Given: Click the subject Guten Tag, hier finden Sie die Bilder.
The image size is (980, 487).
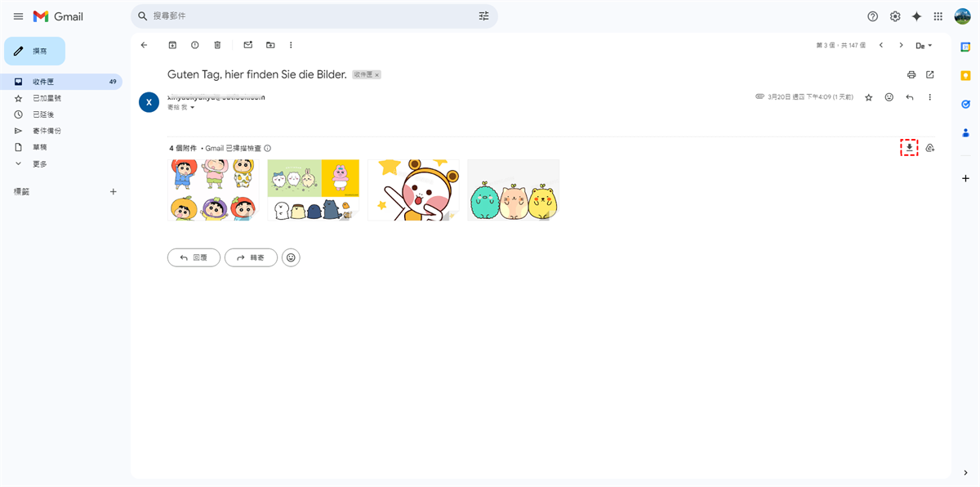Looking at the screenshot, I should tap(257, 74).
